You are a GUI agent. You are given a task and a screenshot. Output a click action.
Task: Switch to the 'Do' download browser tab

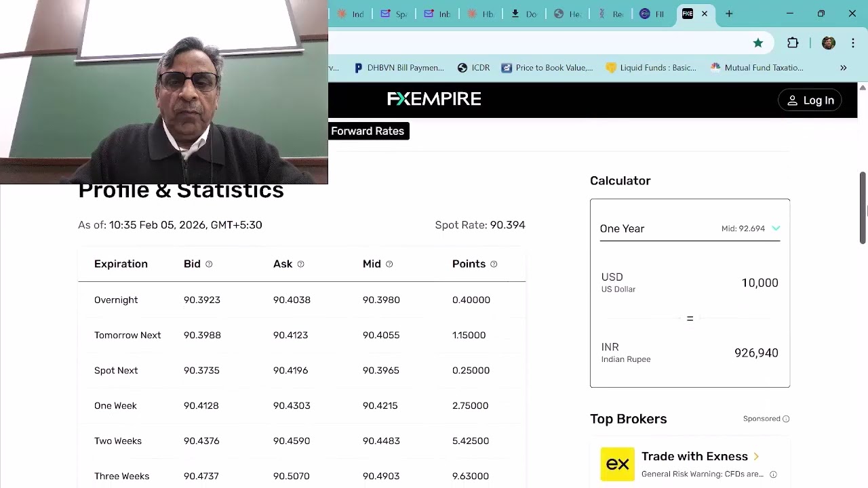pyautogui.click(x=524, y=14)
